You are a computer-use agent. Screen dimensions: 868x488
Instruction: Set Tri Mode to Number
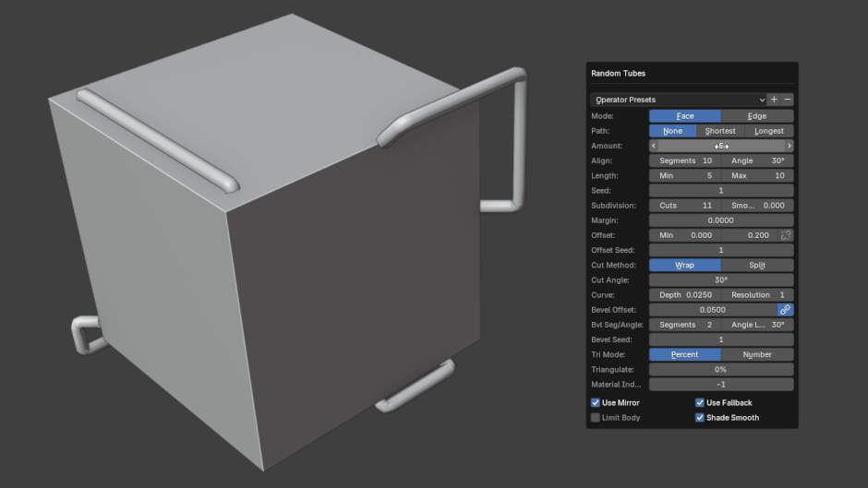(x=757, y=354)
